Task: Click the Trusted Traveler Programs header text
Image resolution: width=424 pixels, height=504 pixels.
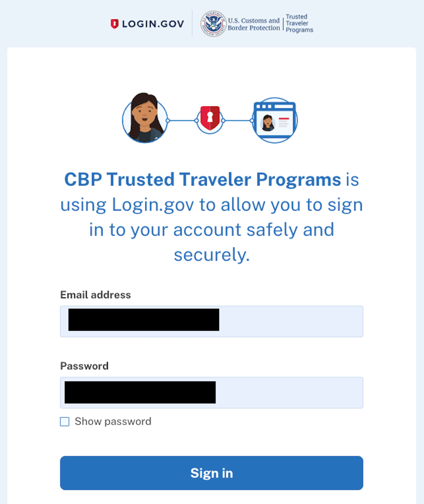Action: coord(299,24)
